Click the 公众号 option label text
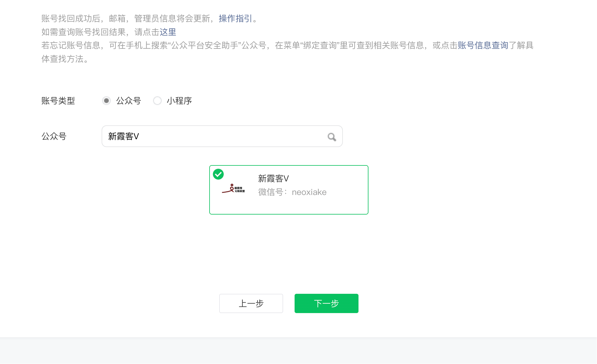Viewport: 597px width, 364px height. (129, 101)
